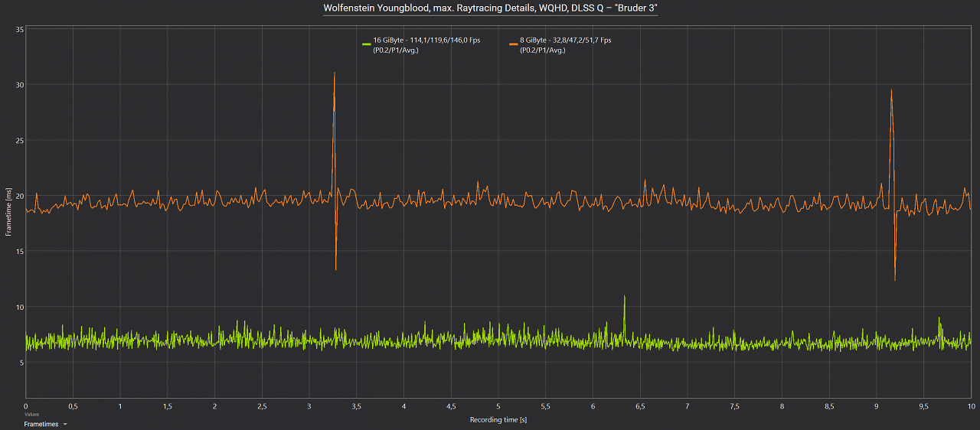Click the green 16 GiByte legend swatch
Image resolution: width=980 pixels, height=430 pixels.
[367, 44]
